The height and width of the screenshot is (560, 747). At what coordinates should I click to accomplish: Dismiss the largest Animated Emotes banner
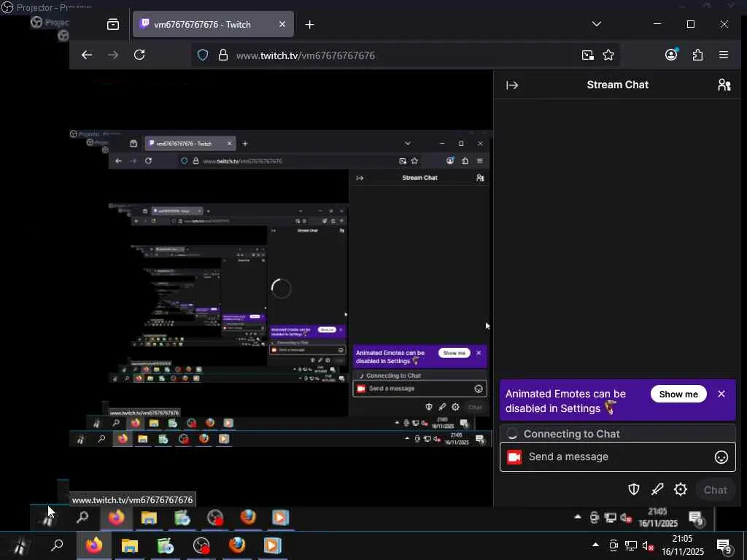pyautogui.click(x=721, y=394)
